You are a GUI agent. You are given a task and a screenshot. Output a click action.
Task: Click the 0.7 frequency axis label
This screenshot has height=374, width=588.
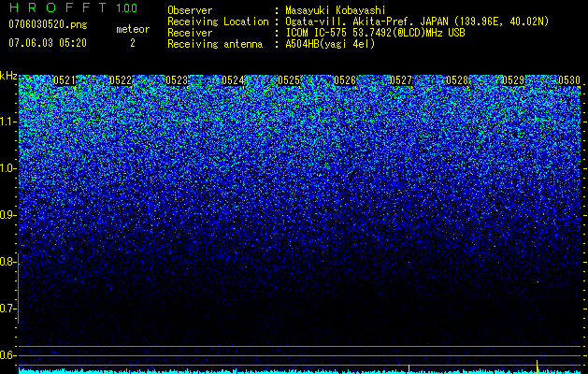coord(7,309)
